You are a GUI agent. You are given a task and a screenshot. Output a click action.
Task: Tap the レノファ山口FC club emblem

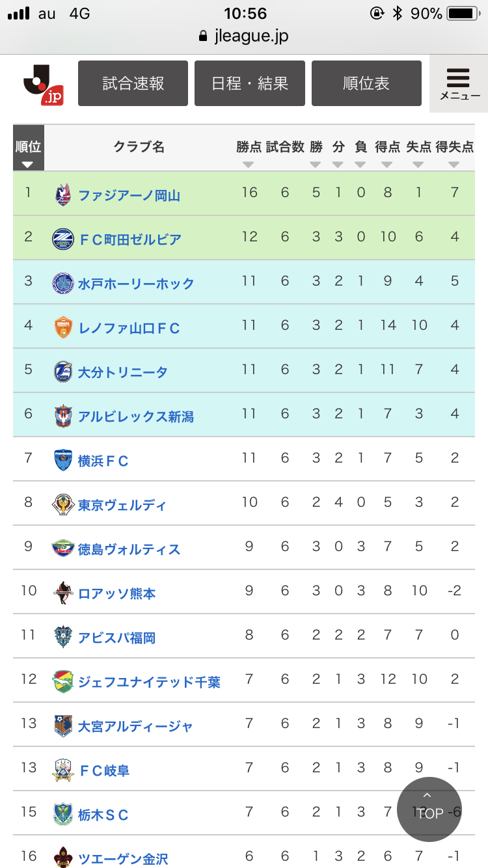[63, 327]
